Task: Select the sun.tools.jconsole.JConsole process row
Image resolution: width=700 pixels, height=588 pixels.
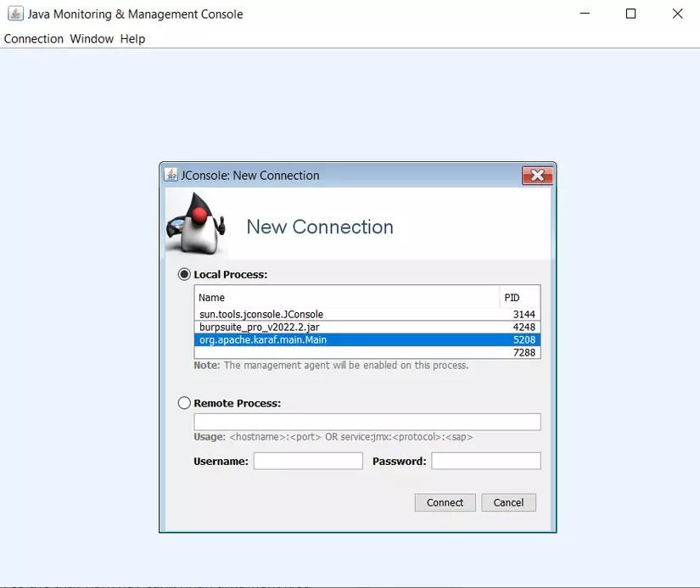Action: coord(367,314)
